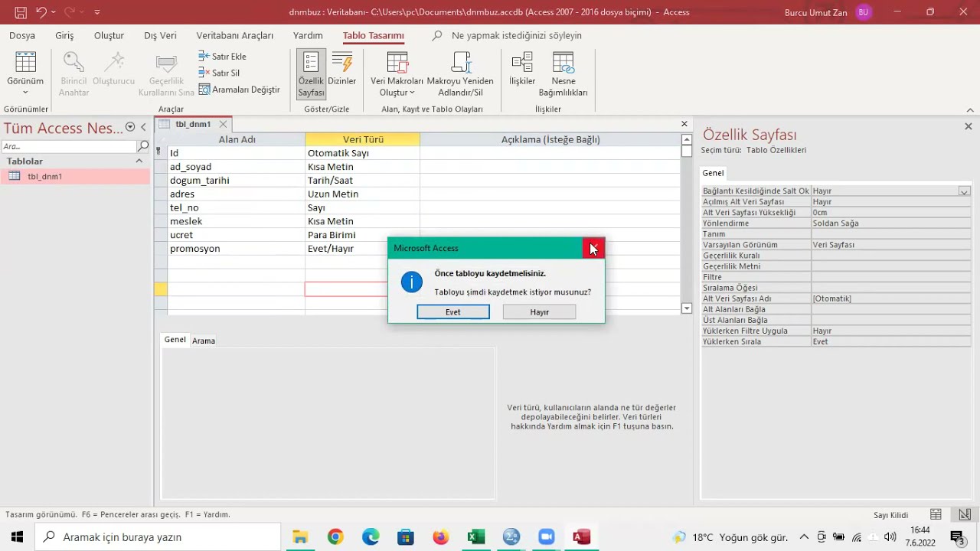Screen dimensions: 980x551
Task: Open Veri Makroları Oluştur dropdown
Action: tap(397, 74)
